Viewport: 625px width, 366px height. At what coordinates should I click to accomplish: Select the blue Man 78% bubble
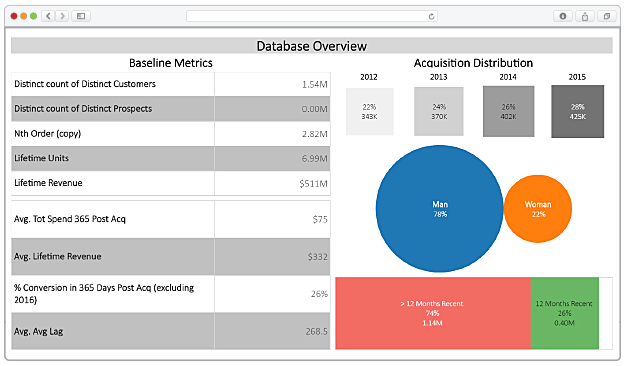439,209
